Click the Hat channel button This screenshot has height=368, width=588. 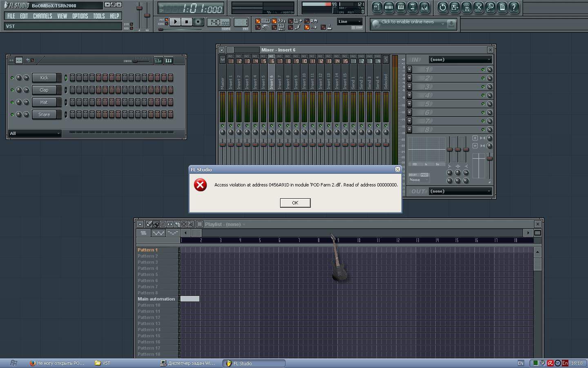click(44, 102)
